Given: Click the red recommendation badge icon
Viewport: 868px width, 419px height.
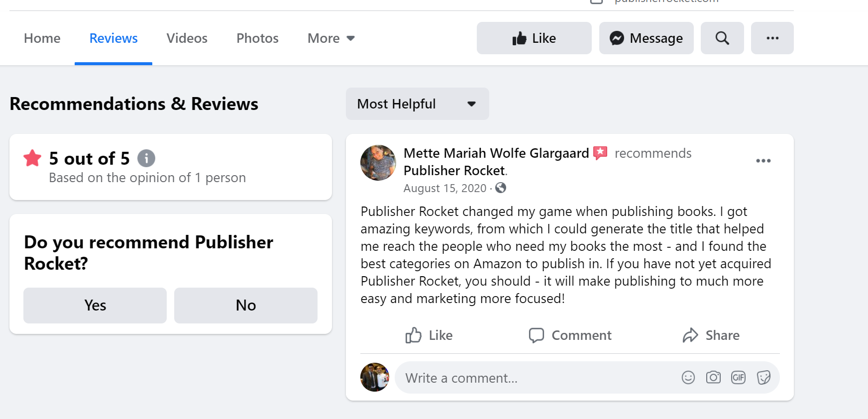Looking at the screenshot, I should pos(601,153).
